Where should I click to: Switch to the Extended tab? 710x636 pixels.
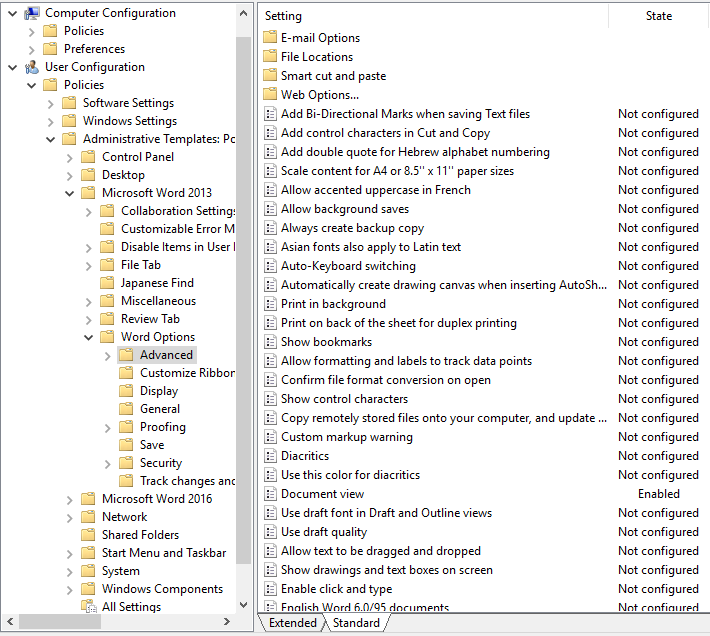[292, 623]
